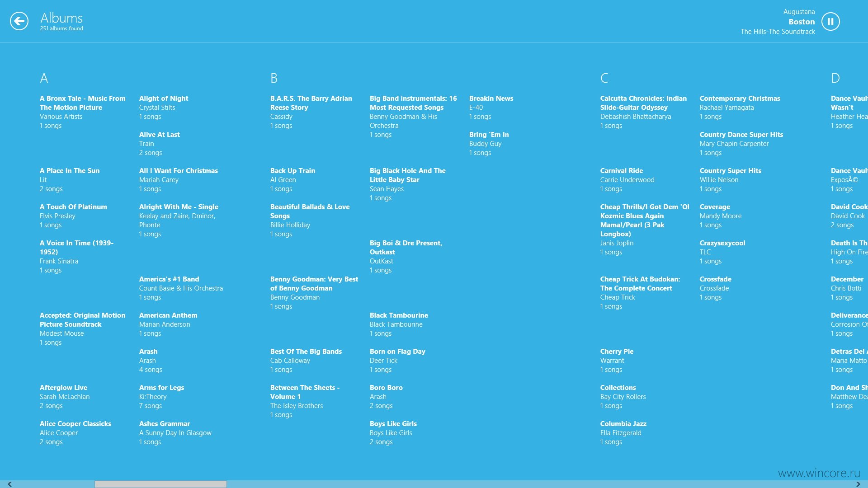Open the now playing song Boston
The height and width of the screenshot is (488, 868).
point(802,22)
